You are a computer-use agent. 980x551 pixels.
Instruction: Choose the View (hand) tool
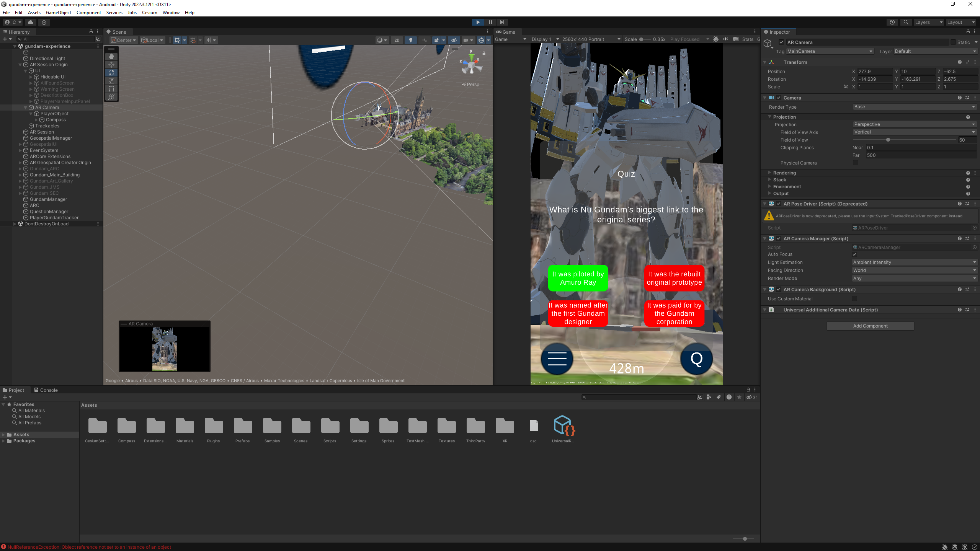(111, 56)
